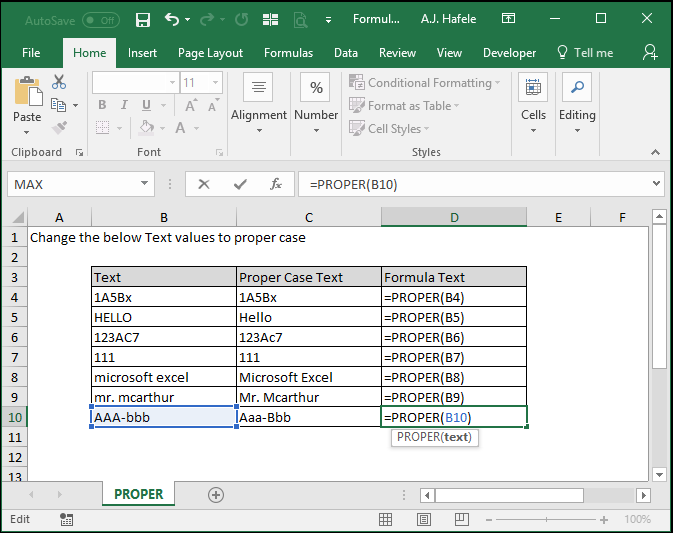The image size is (673, 533).
Task: Switch to Page Break Preview
Action: (462, 519)
